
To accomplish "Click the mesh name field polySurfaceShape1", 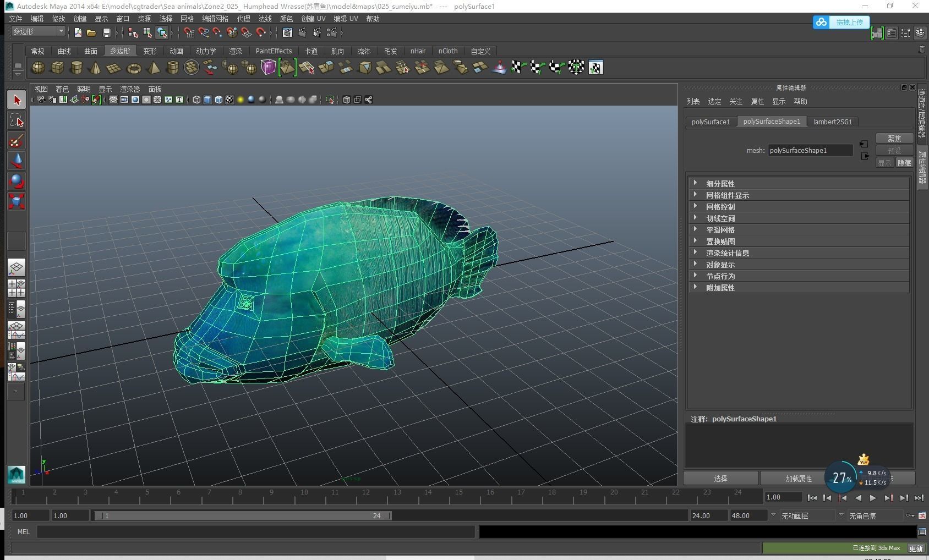I will point(810,150).
